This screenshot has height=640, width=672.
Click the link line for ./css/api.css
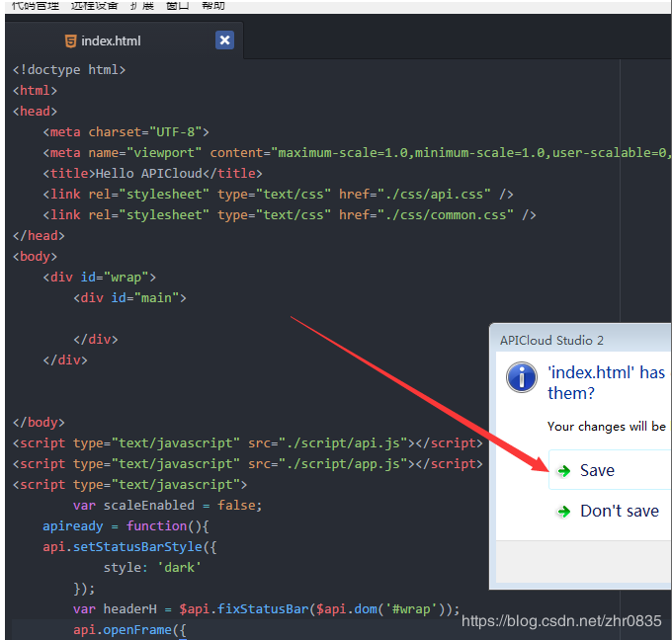click(x=278, y=194)
